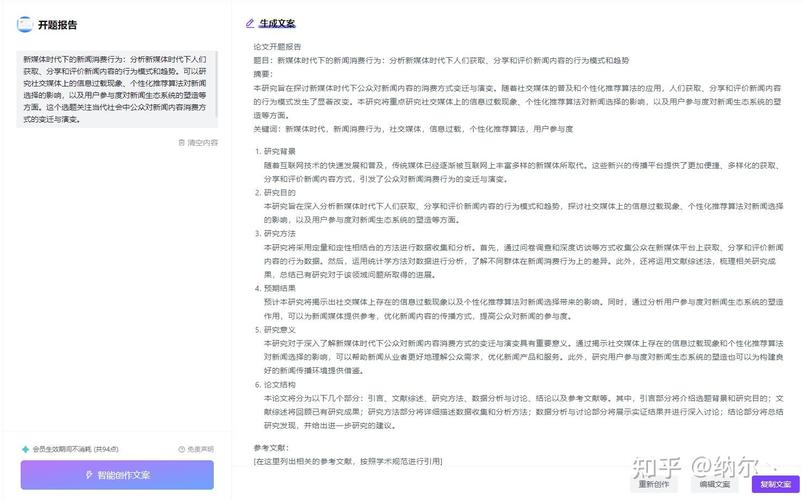Click 重新创作 to regenerate the copy
The height and width of the screenshot is (500, 803).
coord(653,484)
